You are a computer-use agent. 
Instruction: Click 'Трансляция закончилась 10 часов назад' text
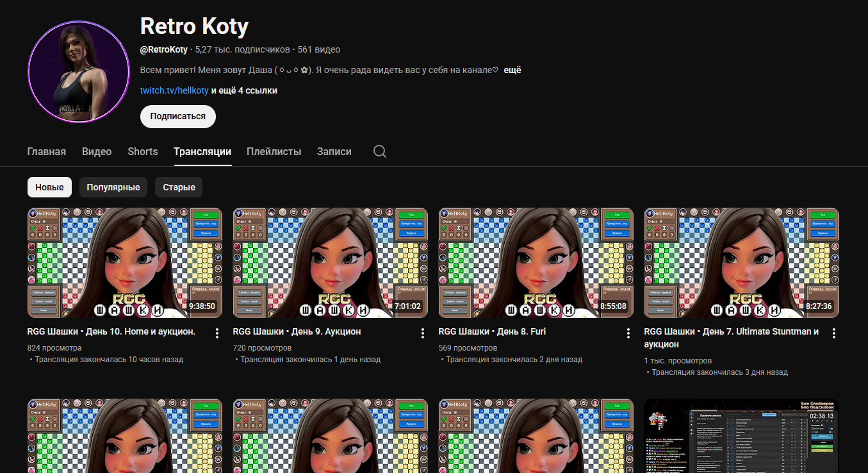point(109,360)
